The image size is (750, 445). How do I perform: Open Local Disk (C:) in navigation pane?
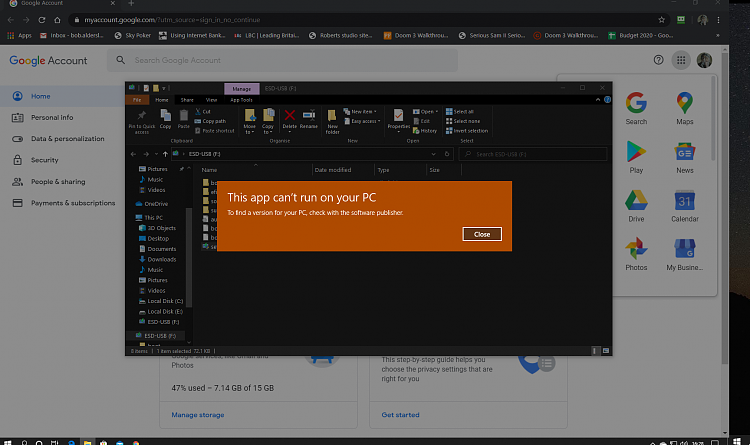pyautogui.click(x=161, y=301)
